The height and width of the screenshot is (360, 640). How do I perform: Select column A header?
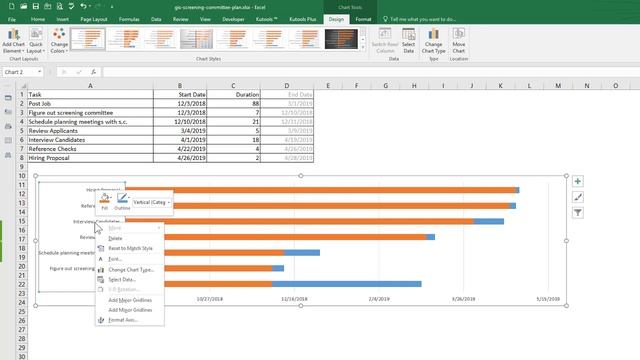[x=90, y=86]
